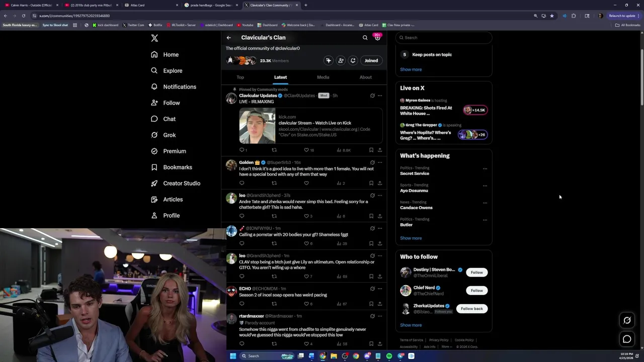Open community settings gear with 20+ badge
The image size is (644, 362).
pyautogui.click(x=377, y=37)
